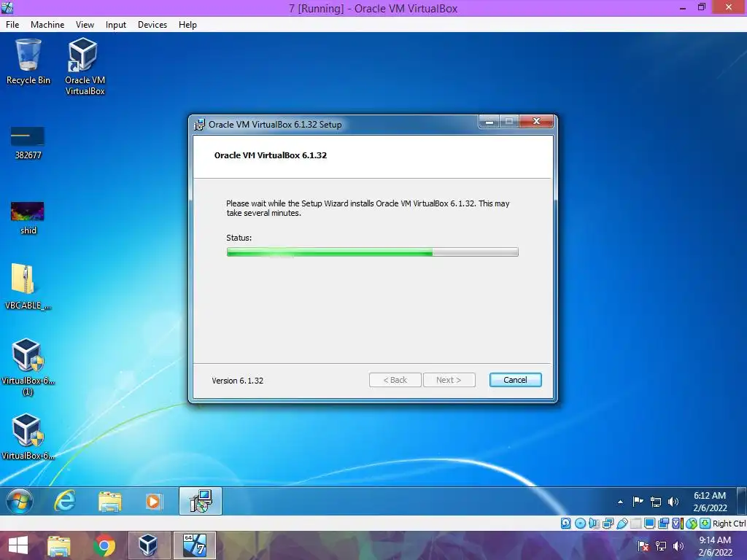The width and height of the screenshot is (747, 560).
Task: Click the shared folders status icon
Action: [636, 524]
